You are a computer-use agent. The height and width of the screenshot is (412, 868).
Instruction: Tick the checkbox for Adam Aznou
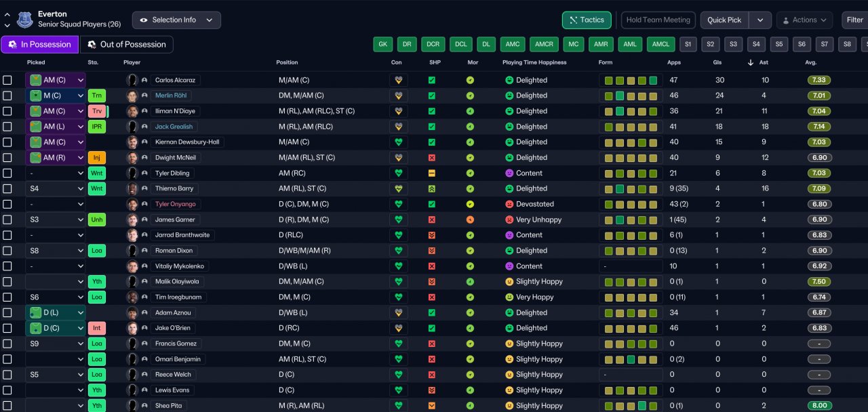click(7, 313)
